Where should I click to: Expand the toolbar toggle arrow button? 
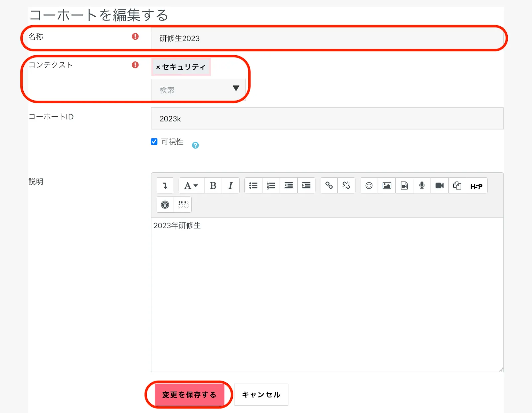point(165,186)
